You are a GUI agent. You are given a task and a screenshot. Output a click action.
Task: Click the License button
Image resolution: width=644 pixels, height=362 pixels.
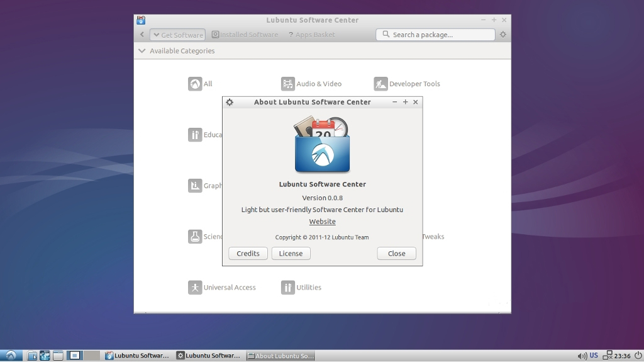[291, 253]
